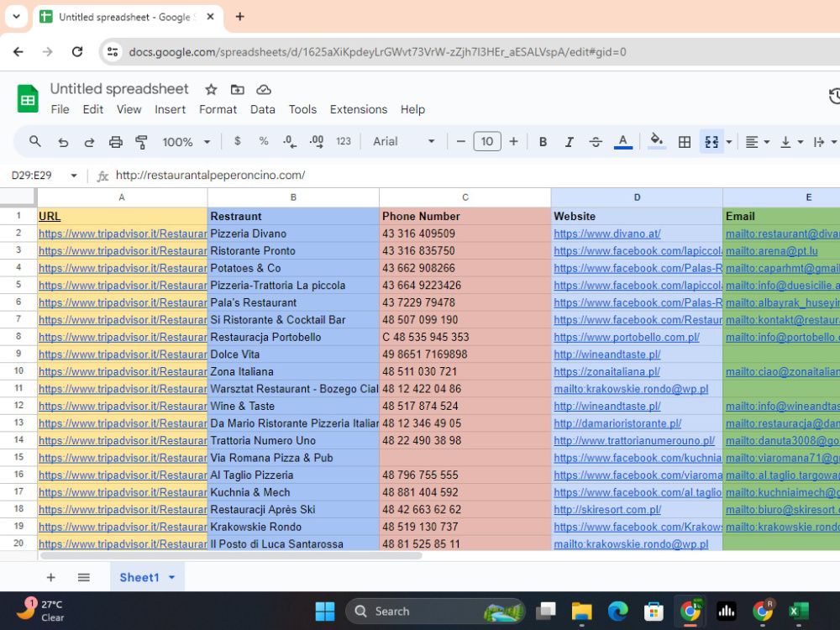Open Google Sheets home icon

(28, 98)
